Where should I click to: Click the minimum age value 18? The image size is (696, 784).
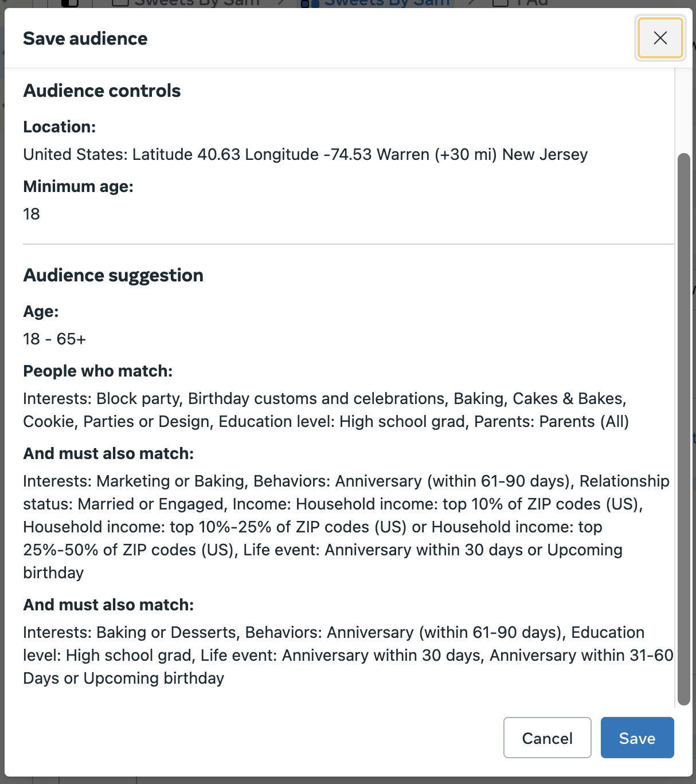point(32,214)
